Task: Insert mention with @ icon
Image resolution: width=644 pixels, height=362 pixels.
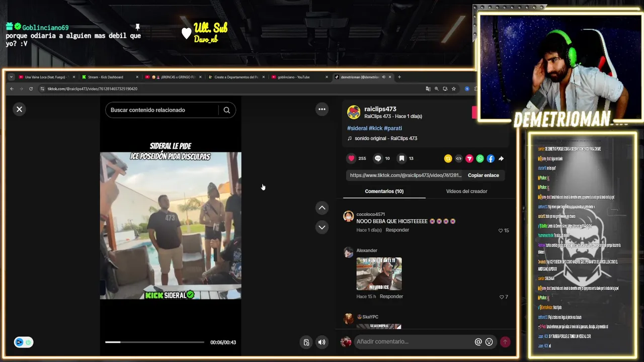Action: 478,342
